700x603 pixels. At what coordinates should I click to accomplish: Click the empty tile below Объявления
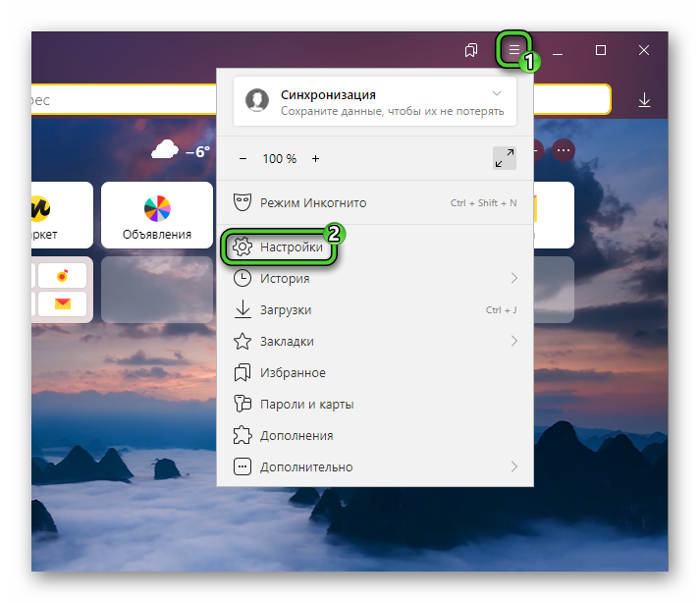[157, 290]
